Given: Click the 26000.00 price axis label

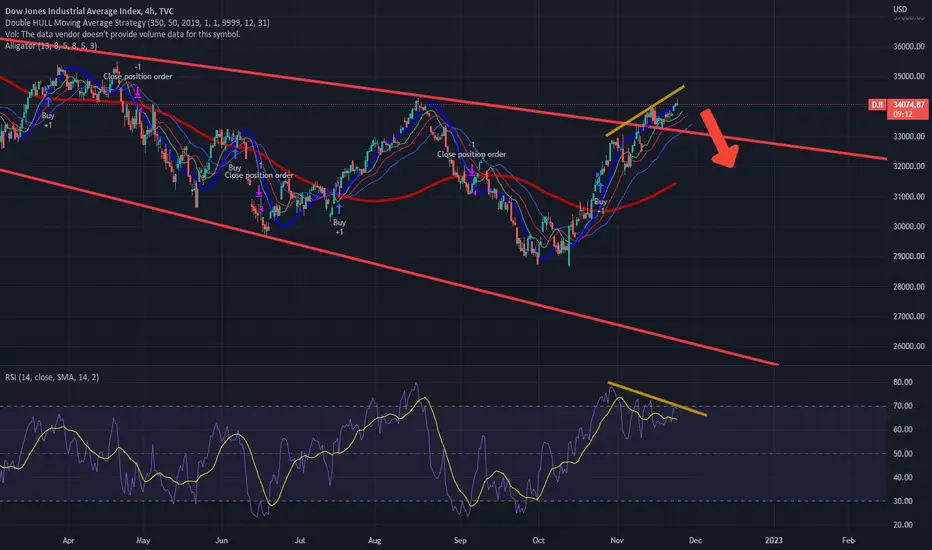Looking at the screenshot, I should (x=909, y=346).
